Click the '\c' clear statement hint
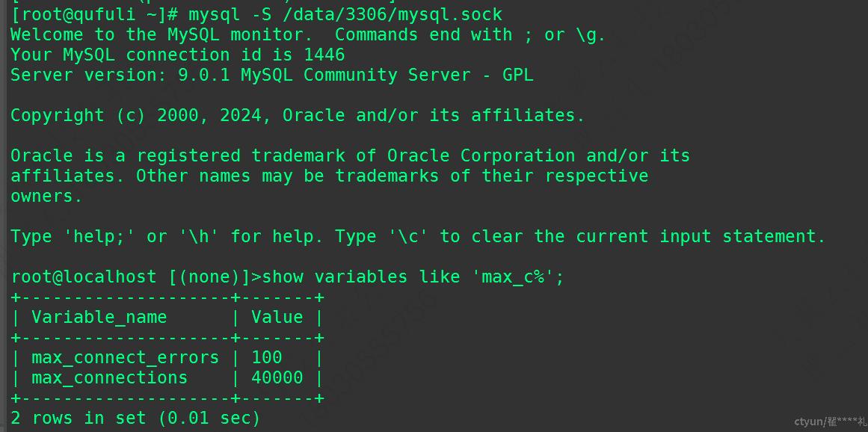 407,236
